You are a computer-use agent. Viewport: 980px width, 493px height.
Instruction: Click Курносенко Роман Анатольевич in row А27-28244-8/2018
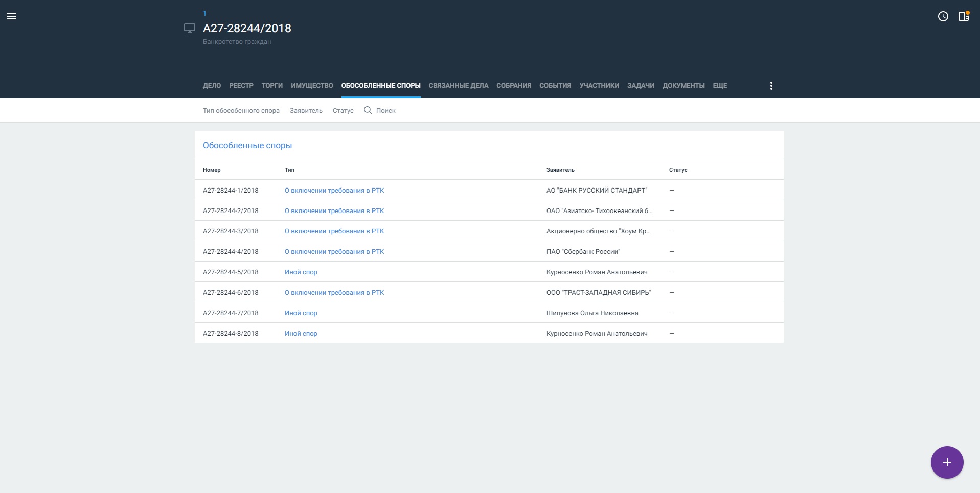597,333
